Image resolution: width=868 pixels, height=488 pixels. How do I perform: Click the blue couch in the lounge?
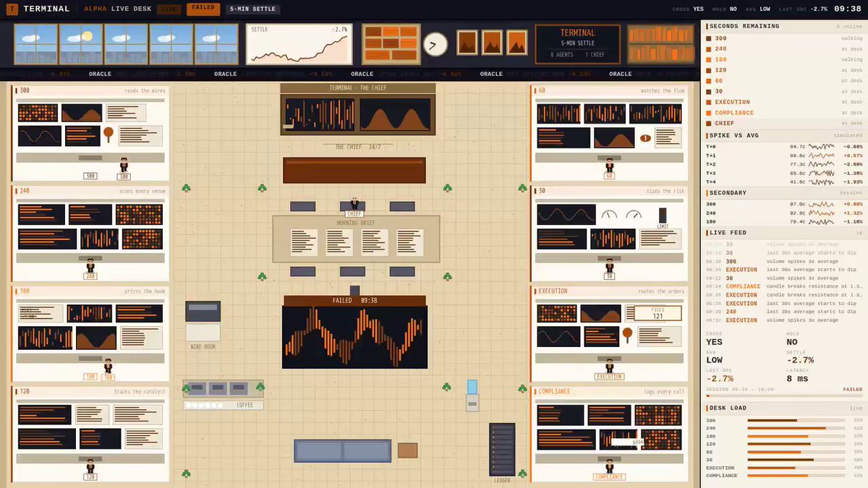pos(342,450)
